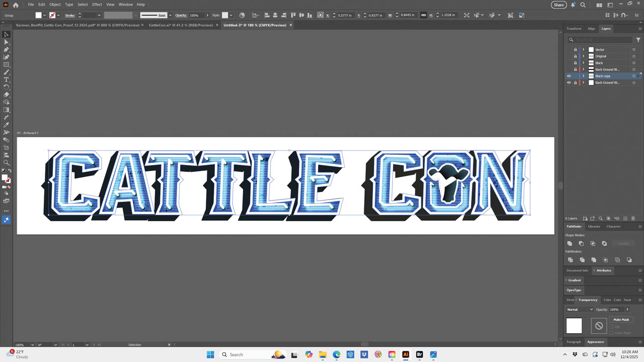The width and height of the screenshot is (644, 362).
Task: Switch to the CattleCon.ai document tab
Action: [x=181, y=25]
